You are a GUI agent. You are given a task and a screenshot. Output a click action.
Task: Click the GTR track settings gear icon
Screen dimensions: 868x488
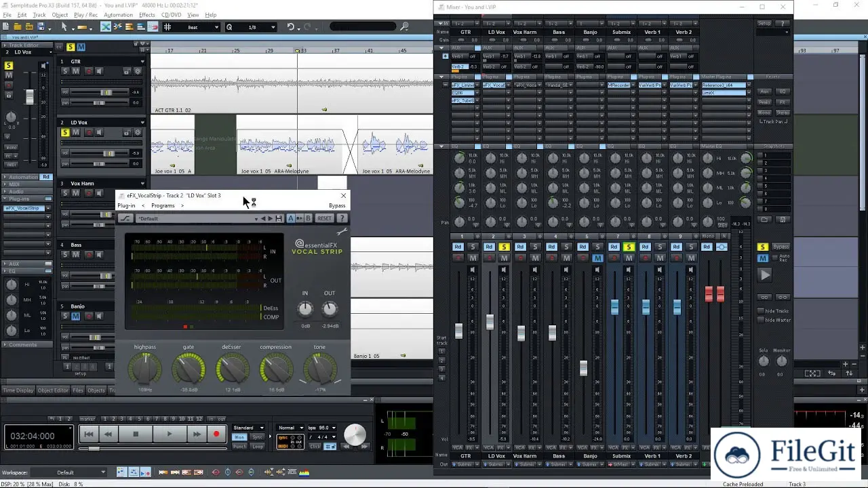(138, 71)
